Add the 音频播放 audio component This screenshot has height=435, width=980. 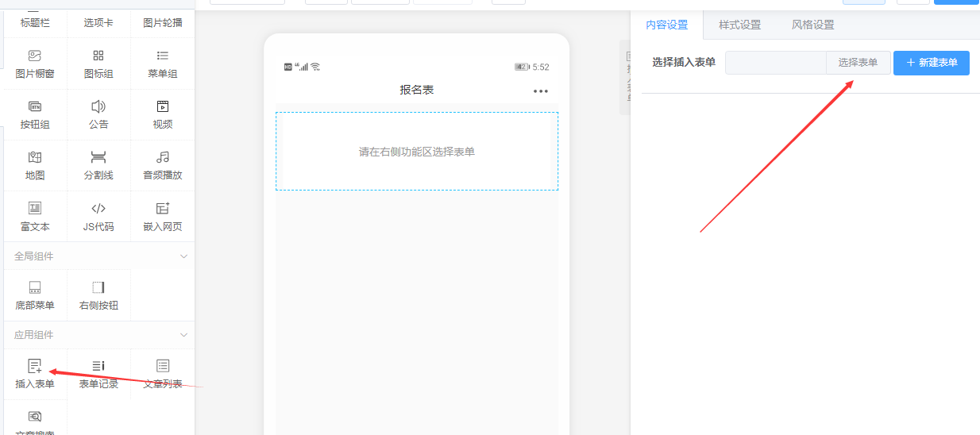(x=163, y=165)
